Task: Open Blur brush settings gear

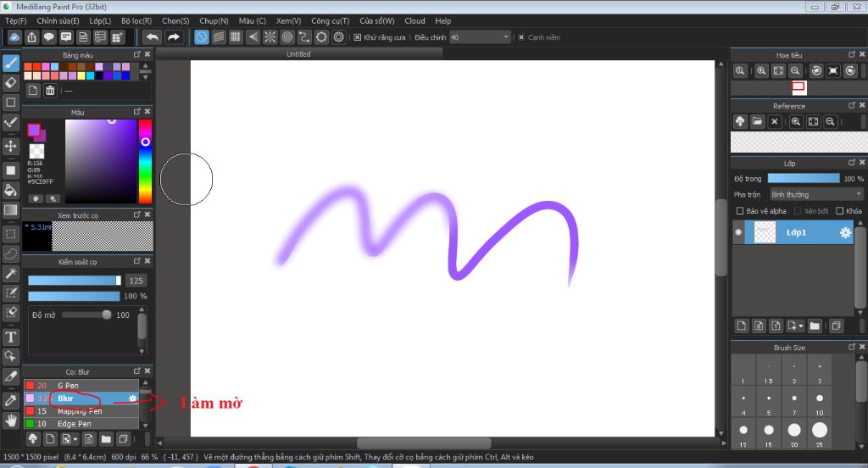Action: (132, 398)
